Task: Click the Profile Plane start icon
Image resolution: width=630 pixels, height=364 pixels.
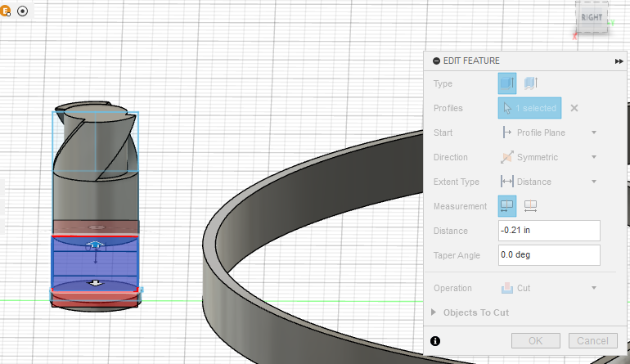Action: tap(506, 133)
